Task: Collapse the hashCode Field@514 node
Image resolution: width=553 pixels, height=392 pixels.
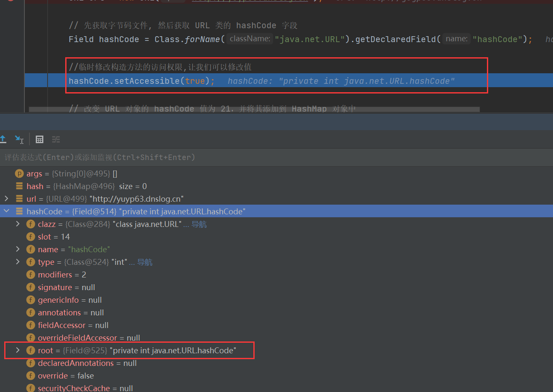Action: [x=6, y=211]
